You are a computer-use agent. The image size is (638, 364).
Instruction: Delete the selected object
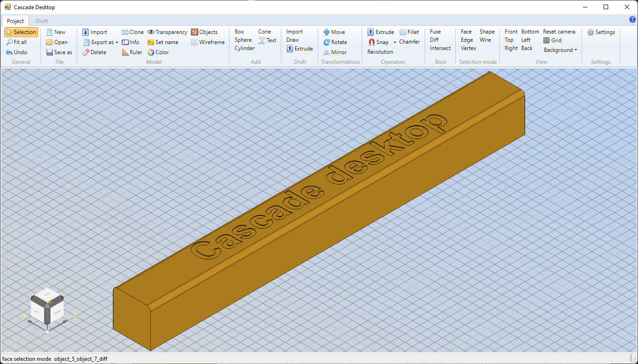[95, 52]
